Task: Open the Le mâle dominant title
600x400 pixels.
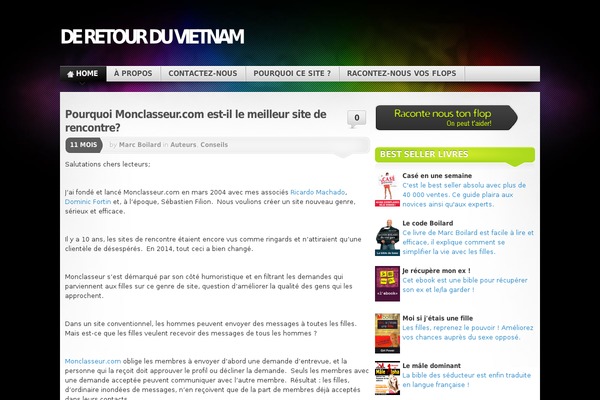Action: (431, 366)
